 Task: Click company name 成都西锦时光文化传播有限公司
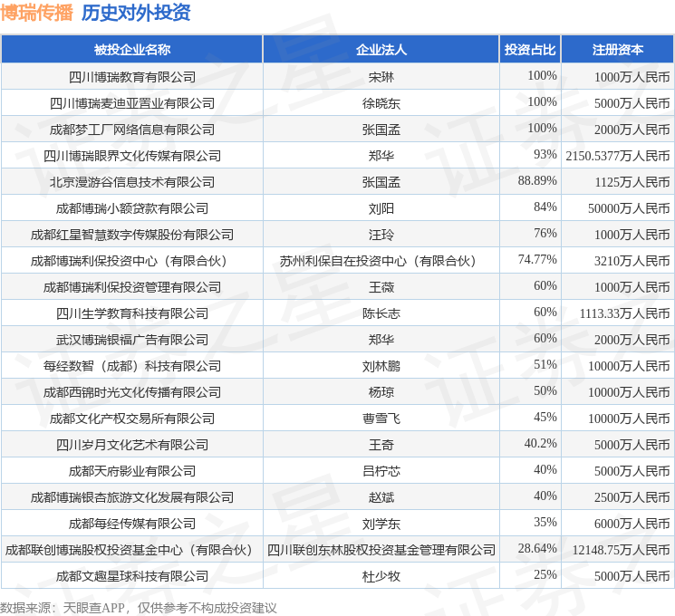(x=132, y=392)
